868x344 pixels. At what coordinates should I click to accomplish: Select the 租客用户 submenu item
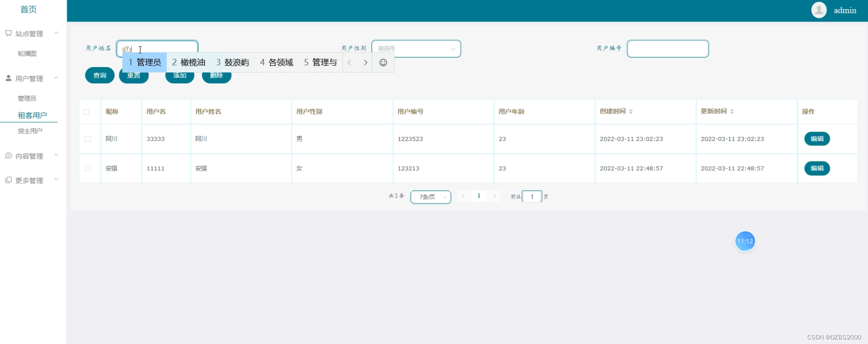coord(32,115)
